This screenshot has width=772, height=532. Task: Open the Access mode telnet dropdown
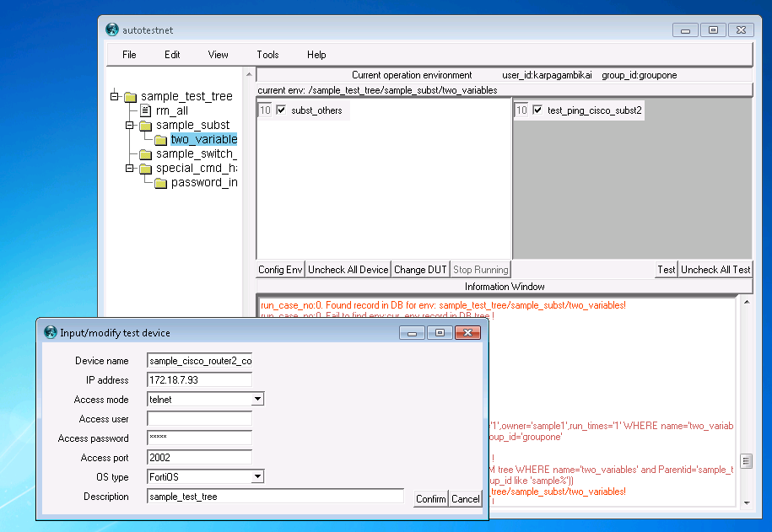pyautogui.click(x=257, y=399)
